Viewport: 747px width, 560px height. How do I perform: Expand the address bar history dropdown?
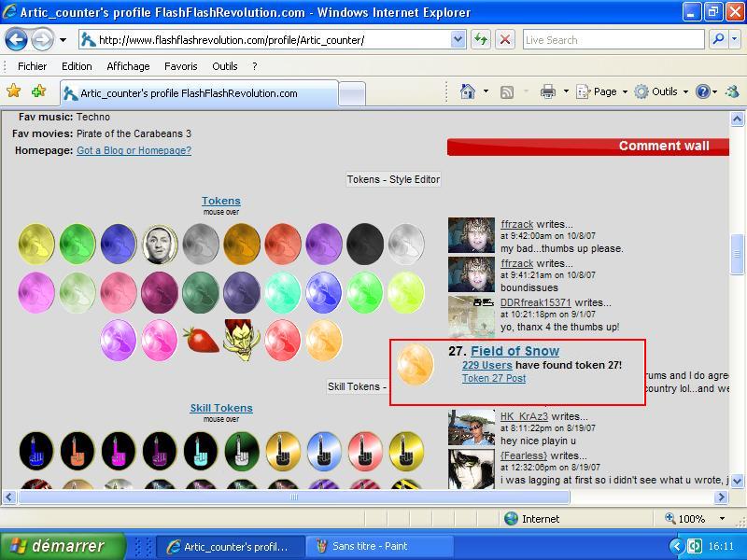point(458,39)
